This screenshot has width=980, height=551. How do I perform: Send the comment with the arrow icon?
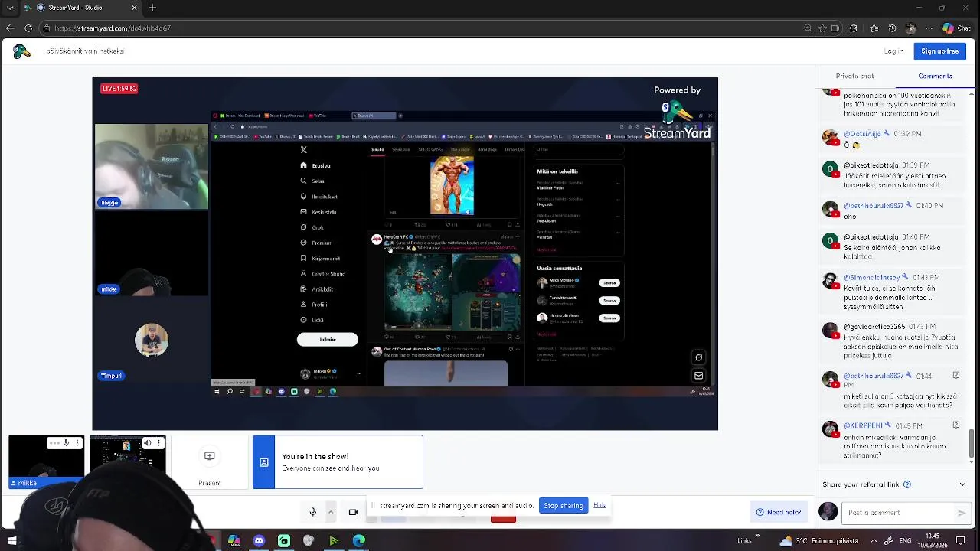click(962, 513)
